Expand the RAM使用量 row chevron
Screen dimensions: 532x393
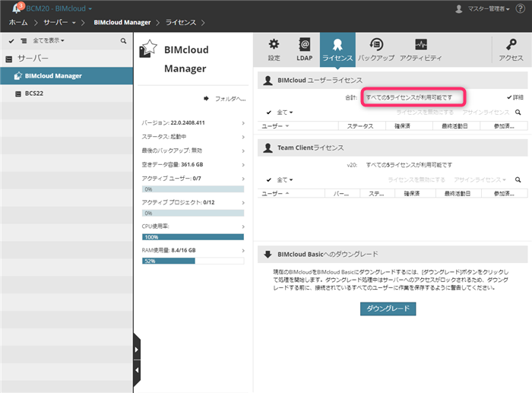(x=243, y=250)
